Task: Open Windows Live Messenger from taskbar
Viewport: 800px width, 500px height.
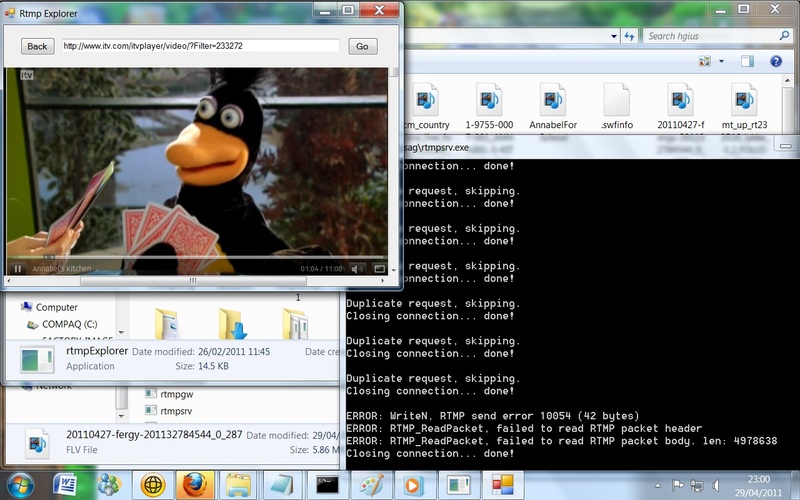Action: (109, 485)
